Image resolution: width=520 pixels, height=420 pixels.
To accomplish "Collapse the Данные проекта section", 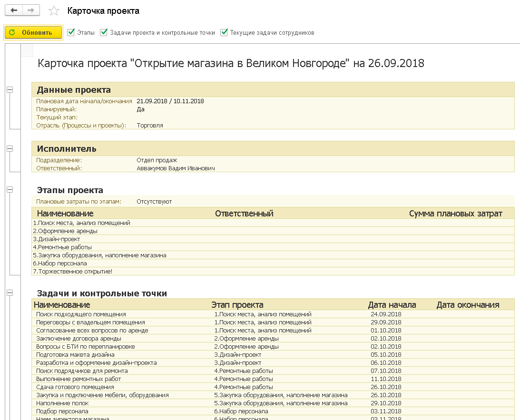I will (x=10, y=89).
